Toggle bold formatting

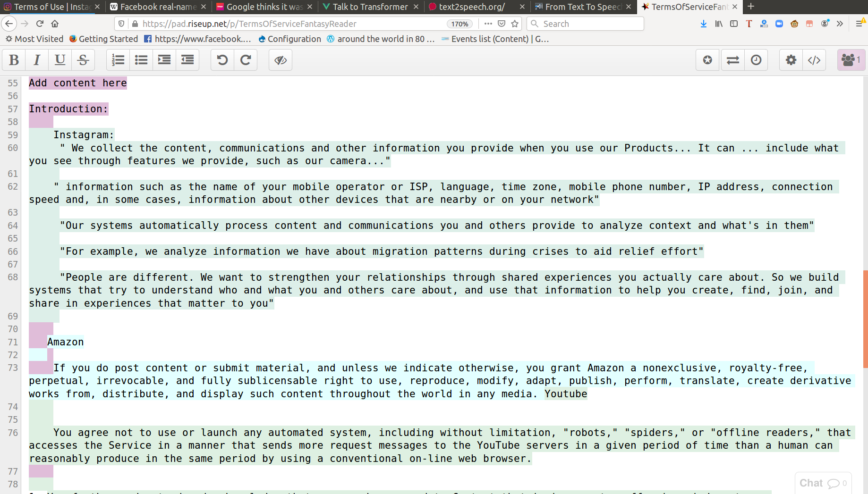(14, 60)
